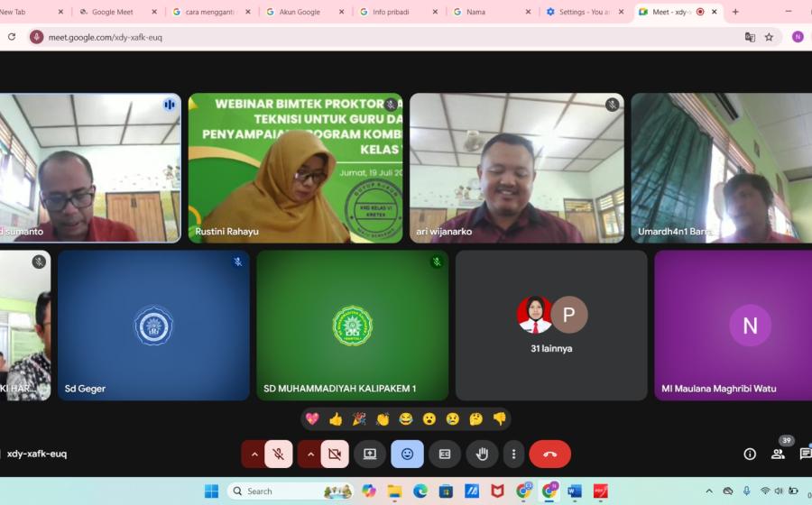This screenshot has height=505, width=812.
Task: Open tray microphone indicator
Action: click(x=746, y=491)
